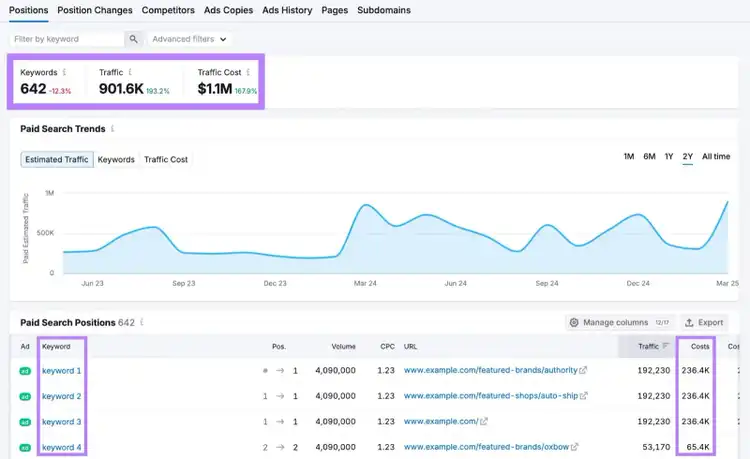Sort table by Pos. column

[x=279, y=346]
